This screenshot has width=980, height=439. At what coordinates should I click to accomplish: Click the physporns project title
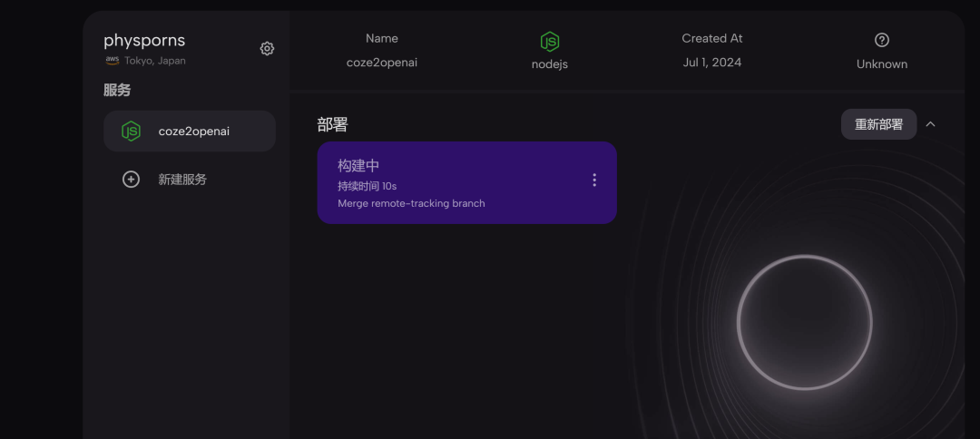click(144, 41)
